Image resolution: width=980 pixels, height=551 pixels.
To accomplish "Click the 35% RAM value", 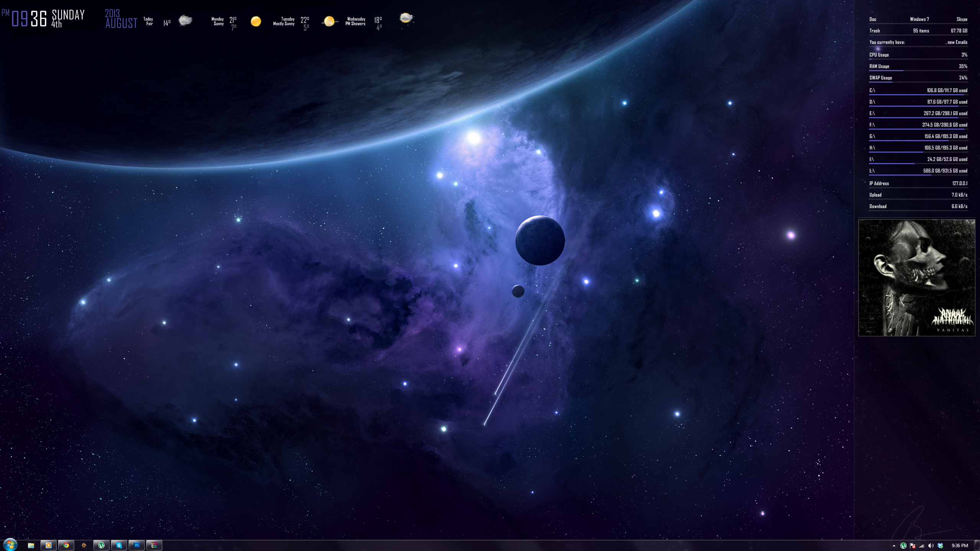I will coord(963,66).
